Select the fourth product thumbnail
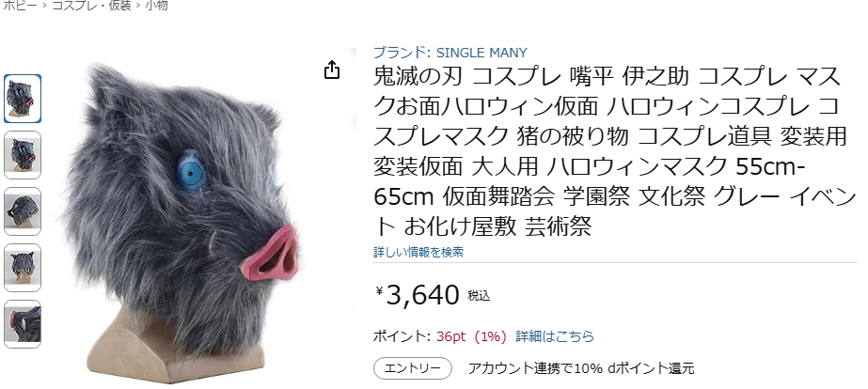This screenshot has height=389, width=868. tap(23, 268)
